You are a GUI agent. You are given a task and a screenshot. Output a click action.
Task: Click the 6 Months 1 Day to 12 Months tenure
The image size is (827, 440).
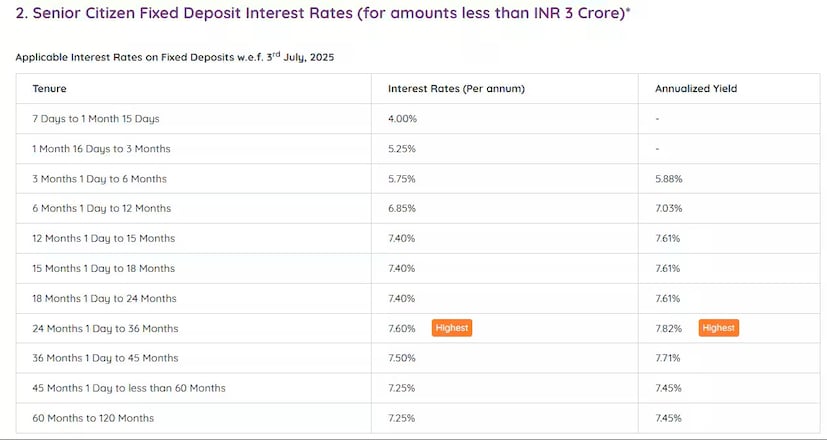click(x=102, y=208)
